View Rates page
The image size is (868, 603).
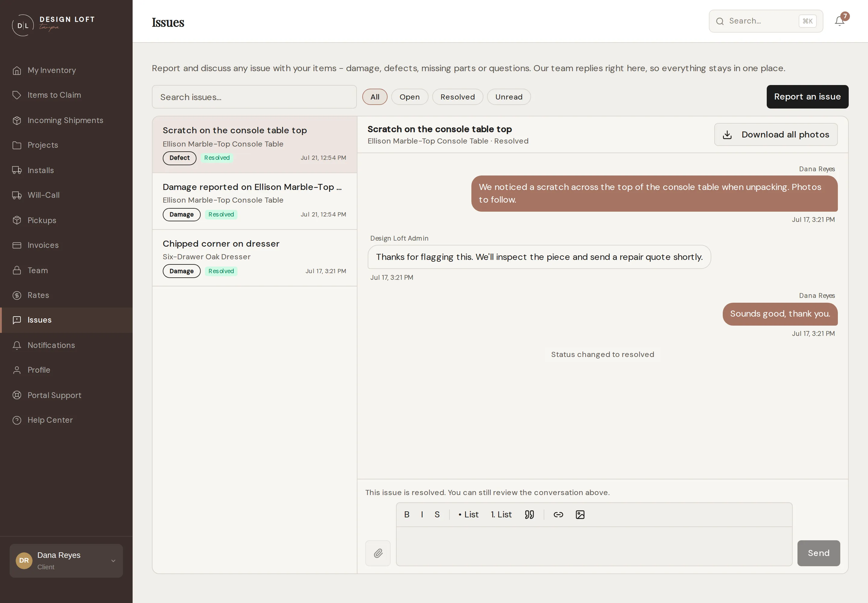pos(67,295)
